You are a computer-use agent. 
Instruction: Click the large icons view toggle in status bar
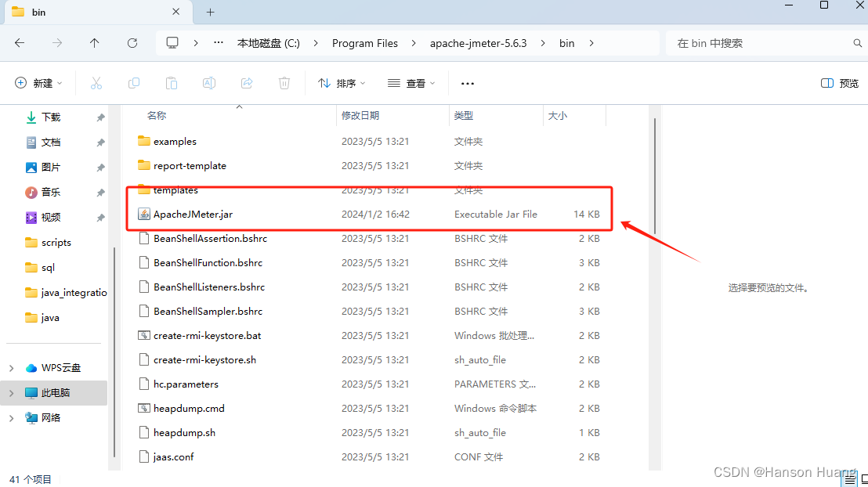[863, 478]
